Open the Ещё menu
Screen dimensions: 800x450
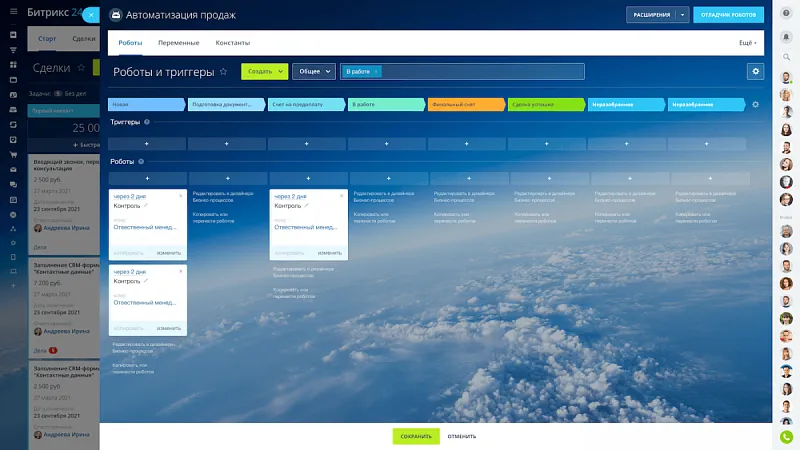tap(747, 43)
